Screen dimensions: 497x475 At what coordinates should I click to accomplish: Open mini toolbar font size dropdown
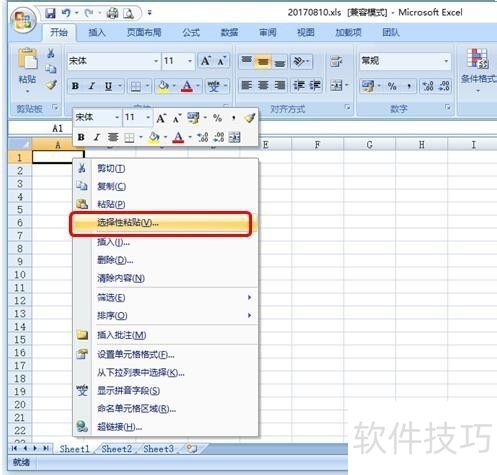point(148,118)
